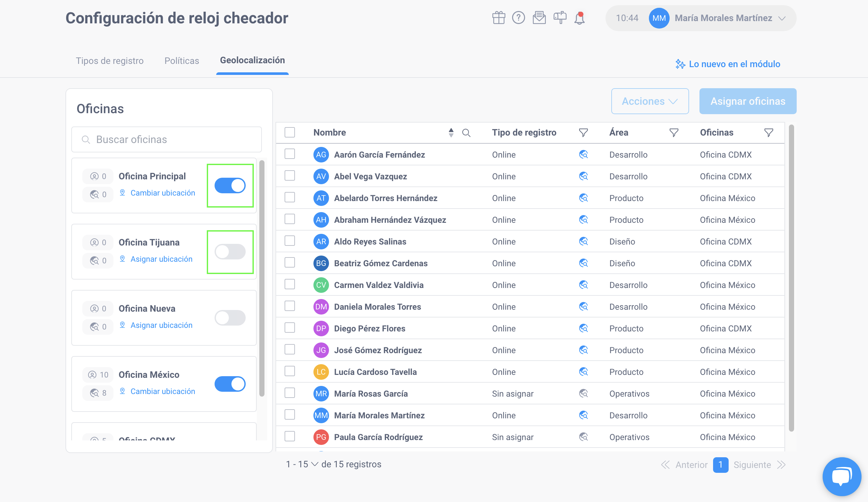The height and width of the screenshot is (502, 868).
Task: Enable Oficina Nueva toggle
Action: pyautogui.click(x=230, y=318)
